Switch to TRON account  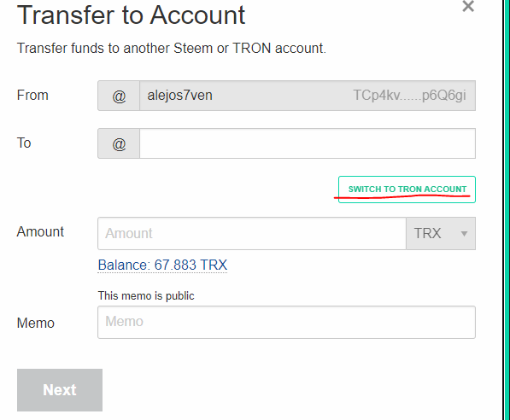tap(407, 190)
